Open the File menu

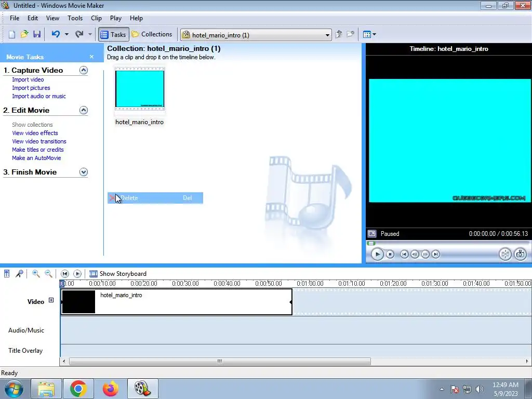click(15, 18)
